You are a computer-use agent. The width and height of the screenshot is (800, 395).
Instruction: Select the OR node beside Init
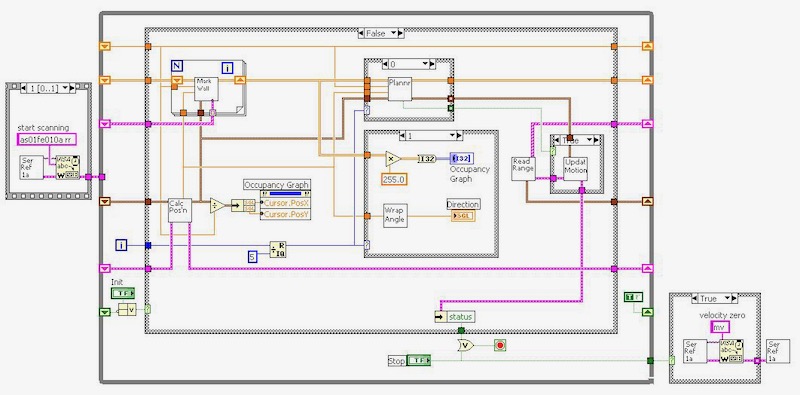127,309
